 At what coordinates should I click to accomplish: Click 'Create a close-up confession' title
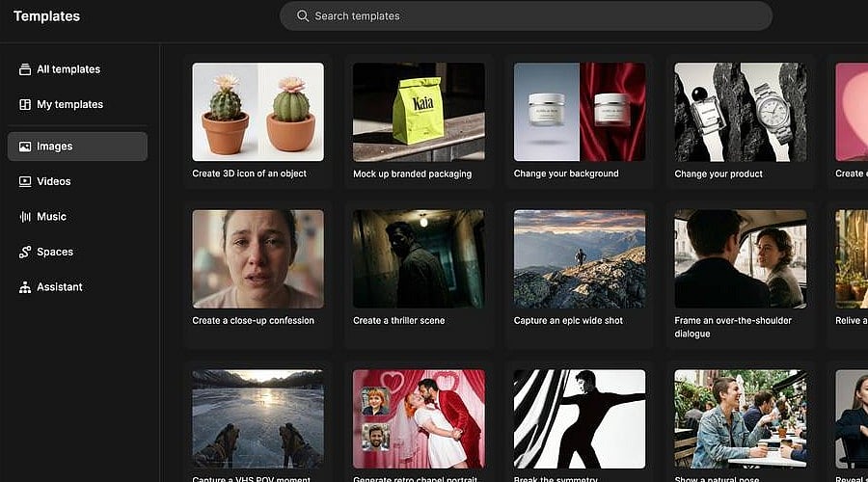pyautogui.click(x=253, y=320)
